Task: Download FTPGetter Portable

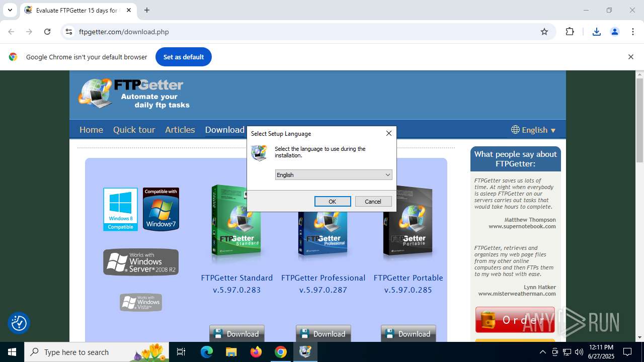Action: (409, 334)
